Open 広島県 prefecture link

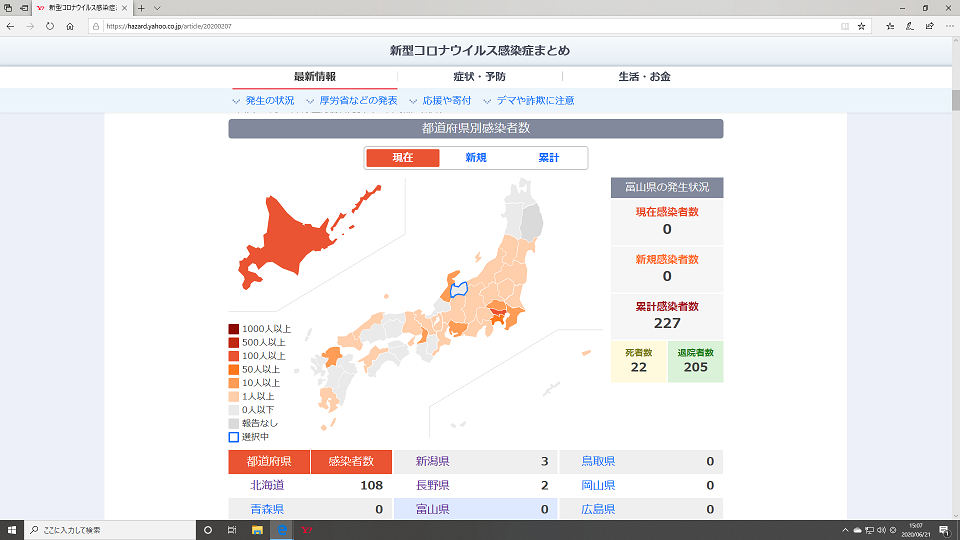click(x=598, y=509)
